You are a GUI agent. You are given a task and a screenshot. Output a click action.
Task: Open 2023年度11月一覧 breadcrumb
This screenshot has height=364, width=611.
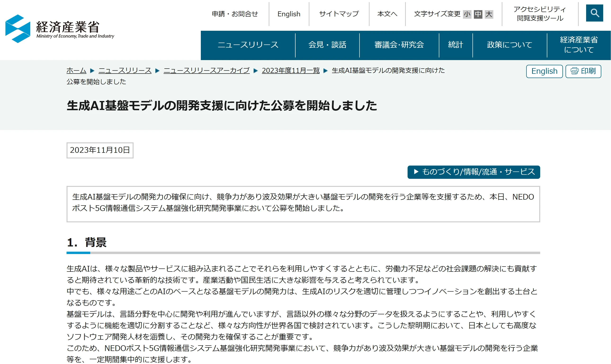(x=291, y=71)
